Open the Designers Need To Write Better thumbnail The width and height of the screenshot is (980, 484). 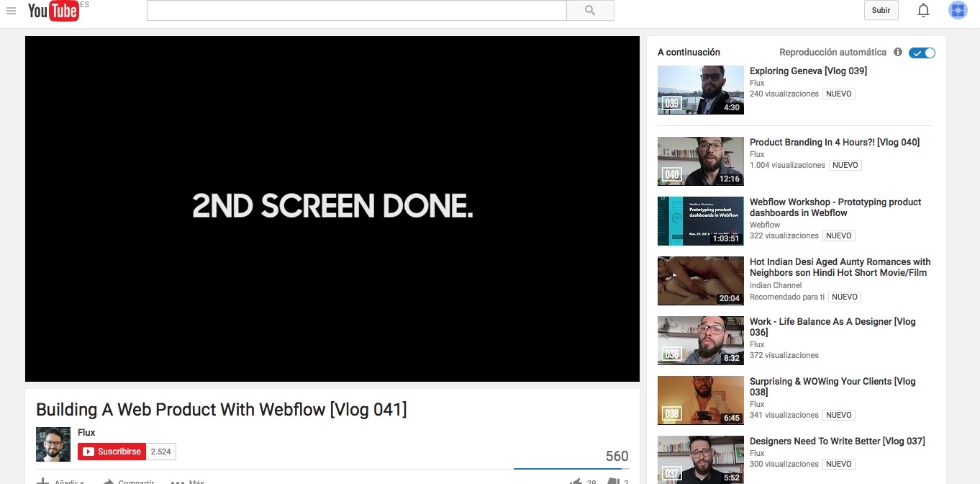tap(701, 460)
